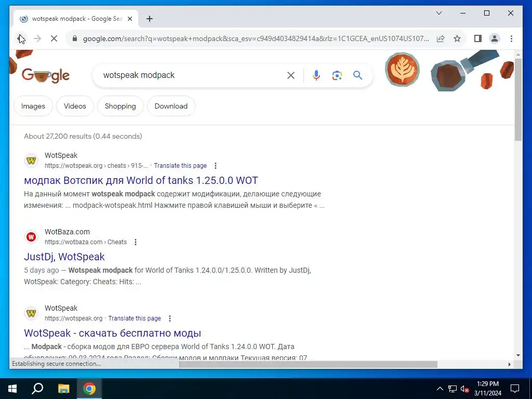Click the vertical scrollbar thumb
Image resolution: width=532 pixels, height=399 pixels.
click(518, 99)
